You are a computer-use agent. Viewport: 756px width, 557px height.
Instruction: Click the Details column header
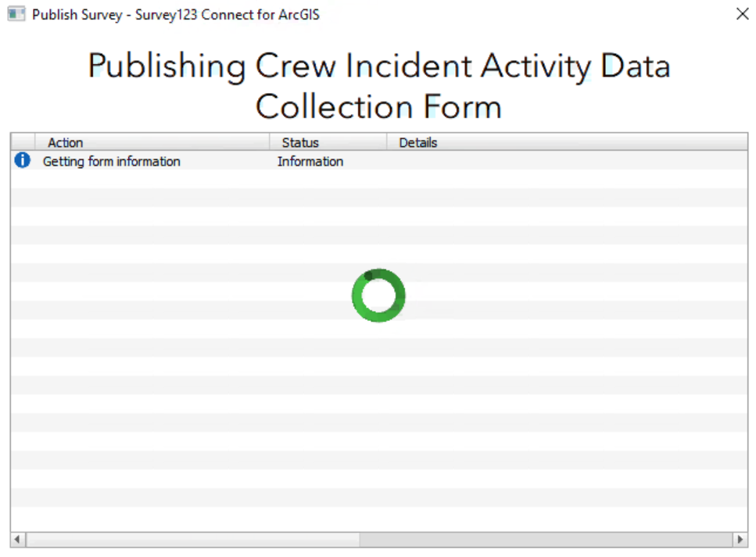[418, 142]
